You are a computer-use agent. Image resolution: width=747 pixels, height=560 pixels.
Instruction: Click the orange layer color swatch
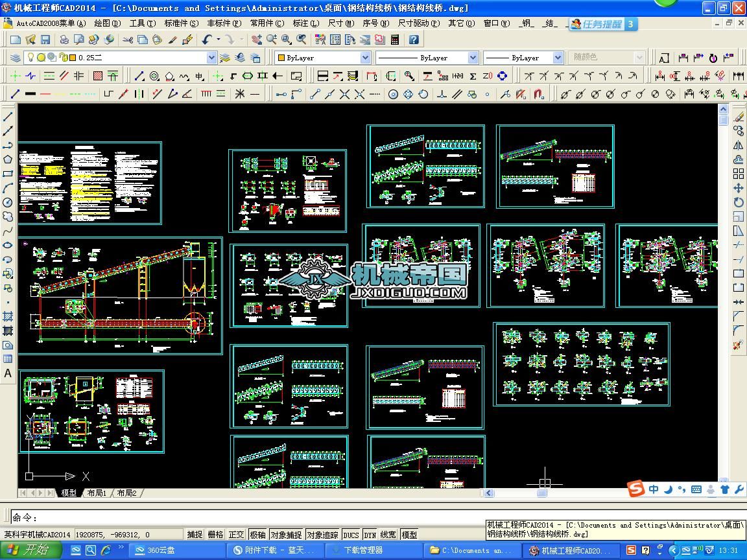73,58
